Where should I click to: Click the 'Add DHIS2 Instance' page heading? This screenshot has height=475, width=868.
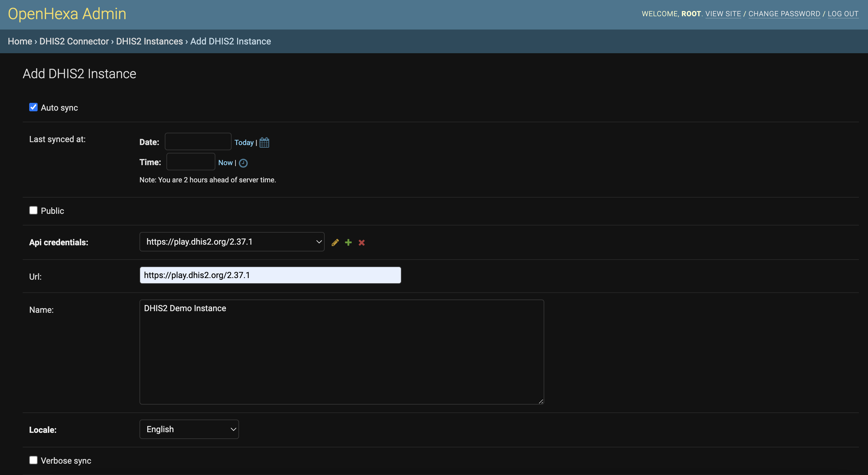click(79, 74)
